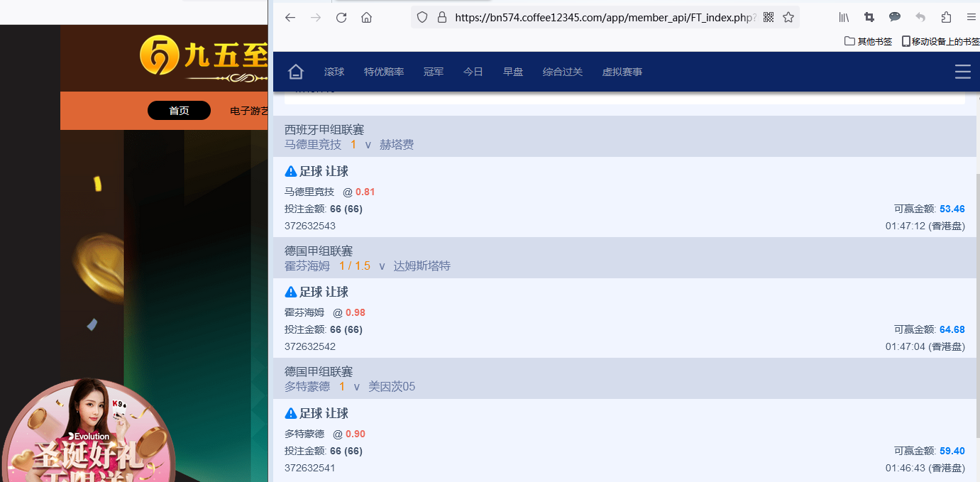The width and height of the screenshot is (980, 482).
Task: Click the warning icon for 马德里竞技 bet
Action: click(291, 171)
